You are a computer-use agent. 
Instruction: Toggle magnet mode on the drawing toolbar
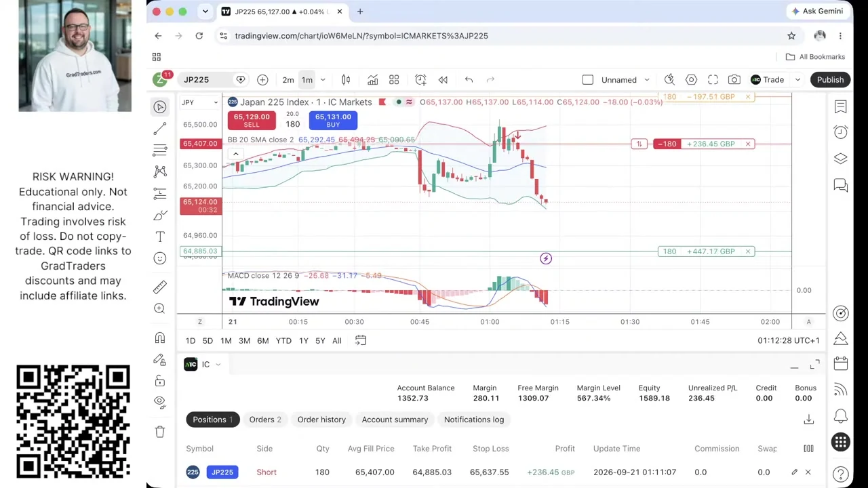(160, 338)
